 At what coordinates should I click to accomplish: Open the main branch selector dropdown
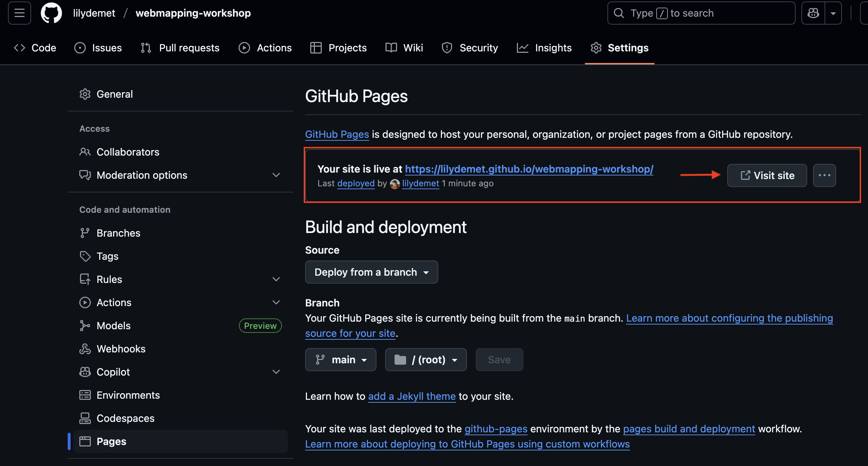341,360
